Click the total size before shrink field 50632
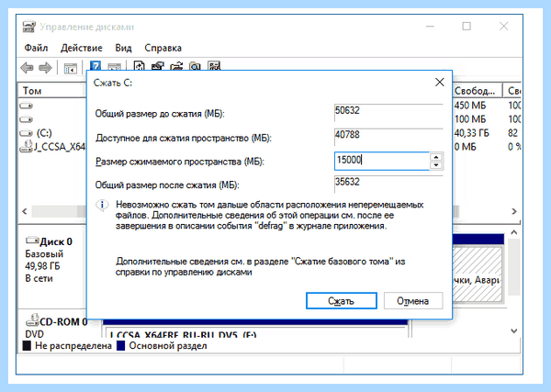This screenshot has height=392, width=551. click(388, 112)
